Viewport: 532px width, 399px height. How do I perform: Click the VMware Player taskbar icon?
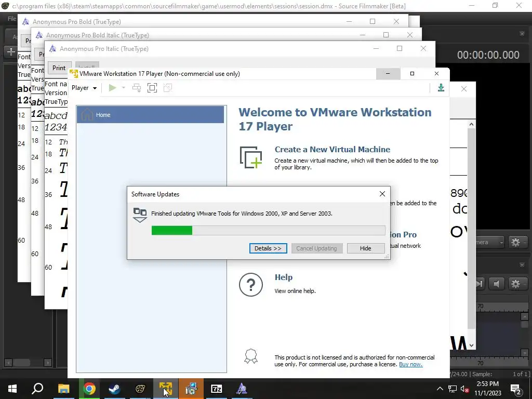pos(166,389)
